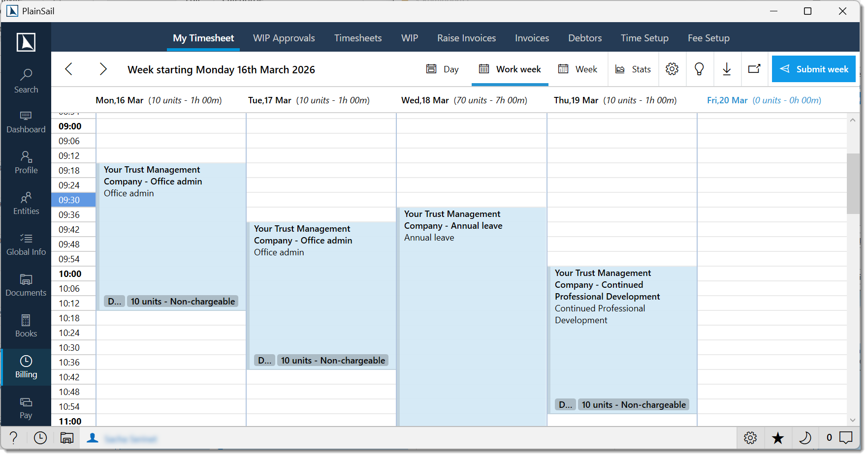868x457 pixels.
Task: Open the WIP Approvals tab
Action: 284,37
